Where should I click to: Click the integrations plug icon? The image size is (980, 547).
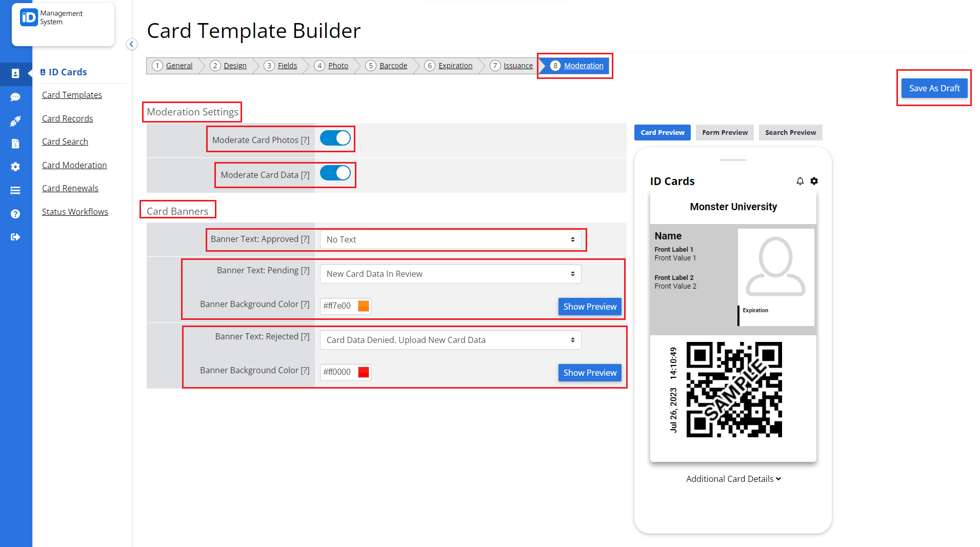pyautogui.click(x=15, y=121)
